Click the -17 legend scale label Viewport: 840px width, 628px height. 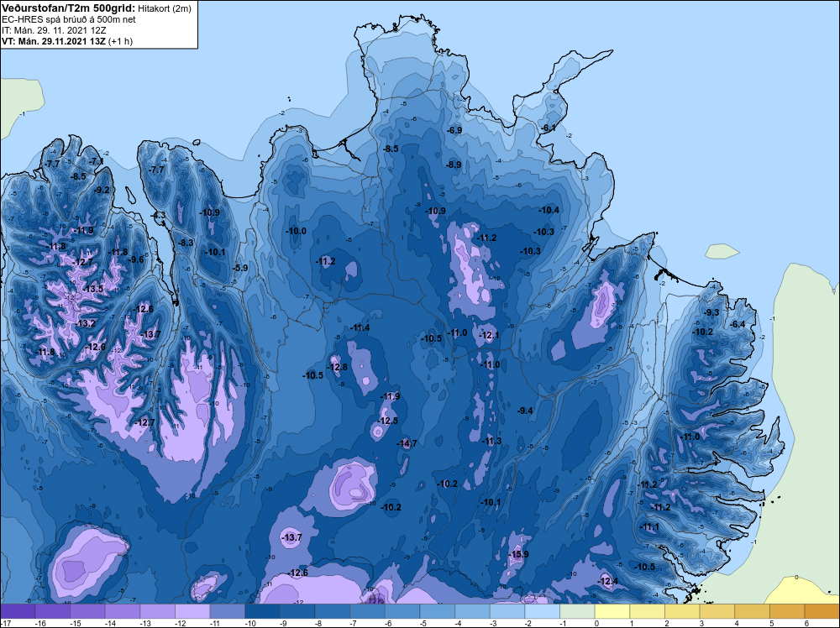(4, 624)
